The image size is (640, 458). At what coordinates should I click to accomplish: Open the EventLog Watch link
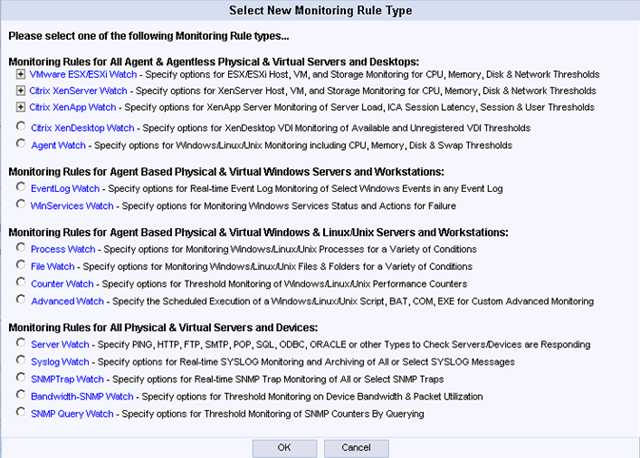(x=65, y=189)
